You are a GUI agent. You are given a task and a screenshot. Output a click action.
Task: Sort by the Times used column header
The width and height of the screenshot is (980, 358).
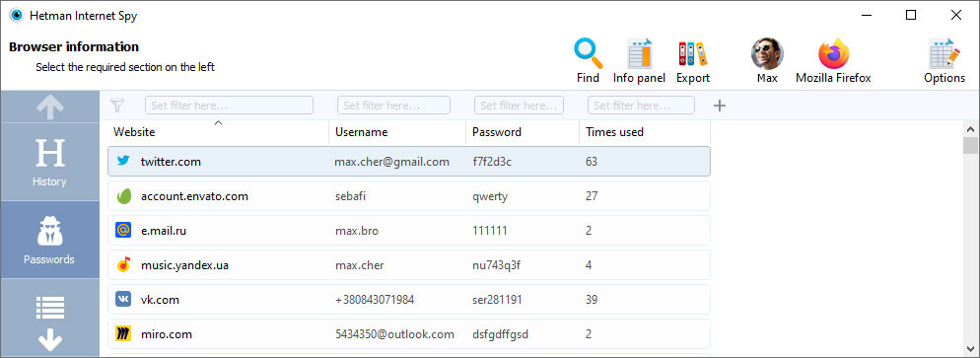point(645,132)
